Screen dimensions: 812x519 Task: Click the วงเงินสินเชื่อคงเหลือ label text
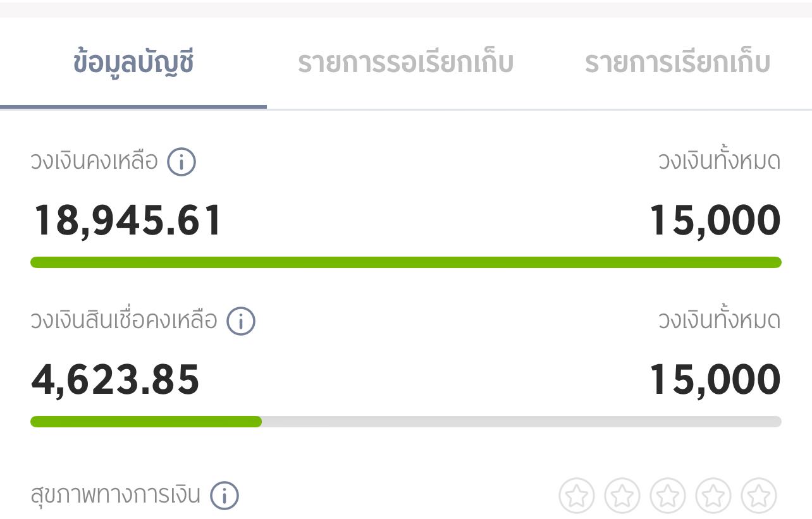point(124,321)
